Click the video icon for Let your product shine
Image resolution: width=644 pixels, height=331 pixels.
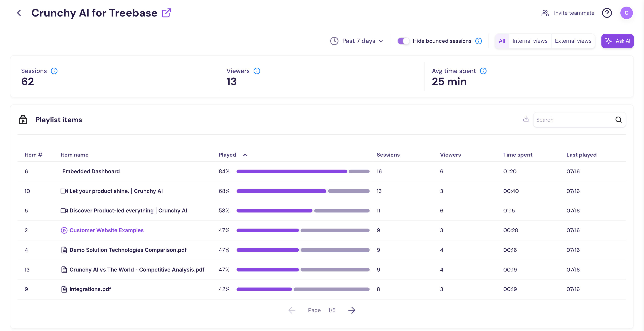pos(64,191)
